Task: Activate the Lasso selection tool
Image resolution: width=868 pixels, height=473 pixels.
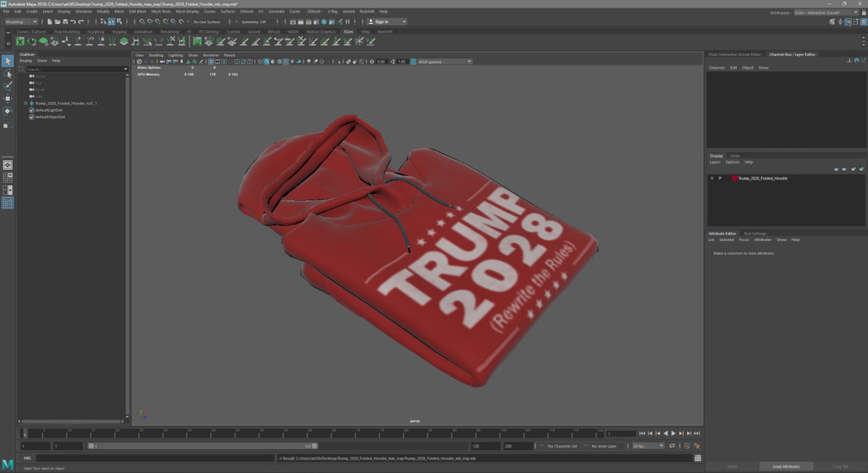Action: click(8, 73)
